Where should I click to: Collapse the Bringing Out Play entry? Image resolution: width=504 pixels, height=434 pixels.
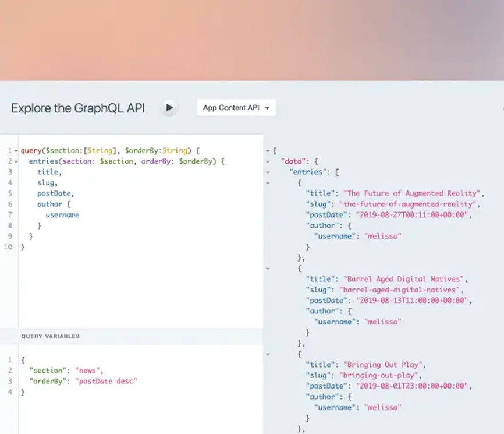pos(268,354)
